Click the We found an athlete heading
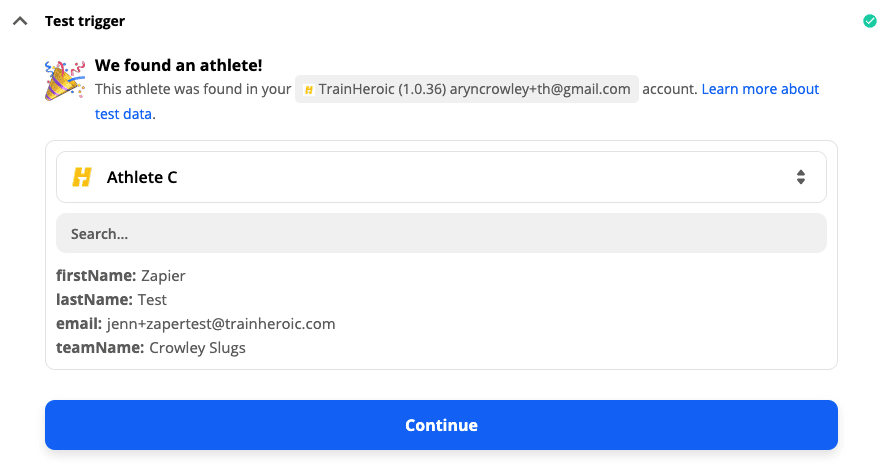 click(179, 66)
